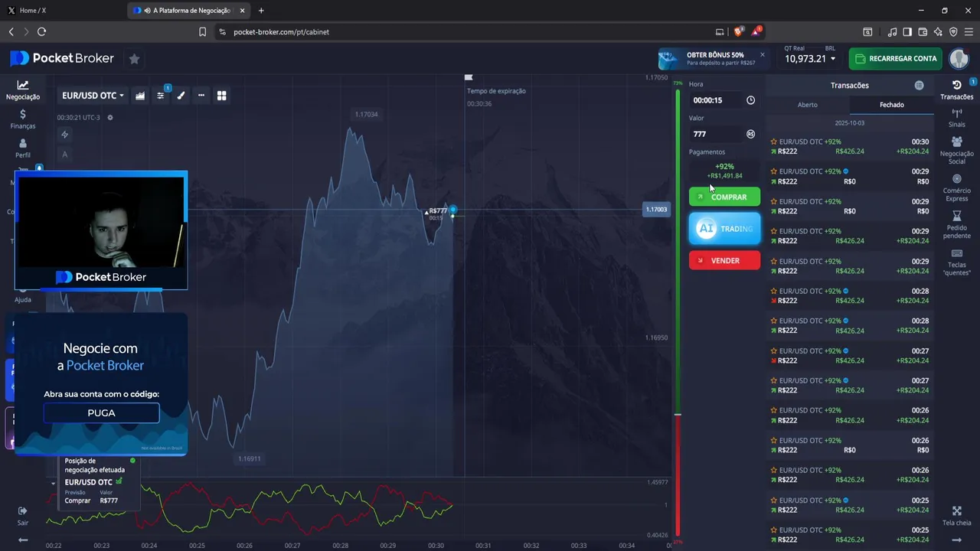
Task: Open the Sinais signals panel
Action: (x=956, y=118)
